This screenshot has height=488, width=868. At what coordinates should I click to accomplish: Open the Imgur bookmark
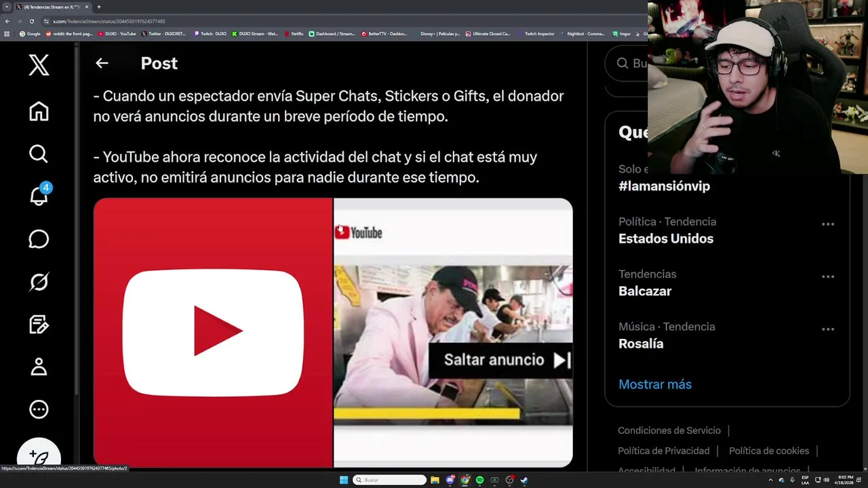tap(620, 33)
